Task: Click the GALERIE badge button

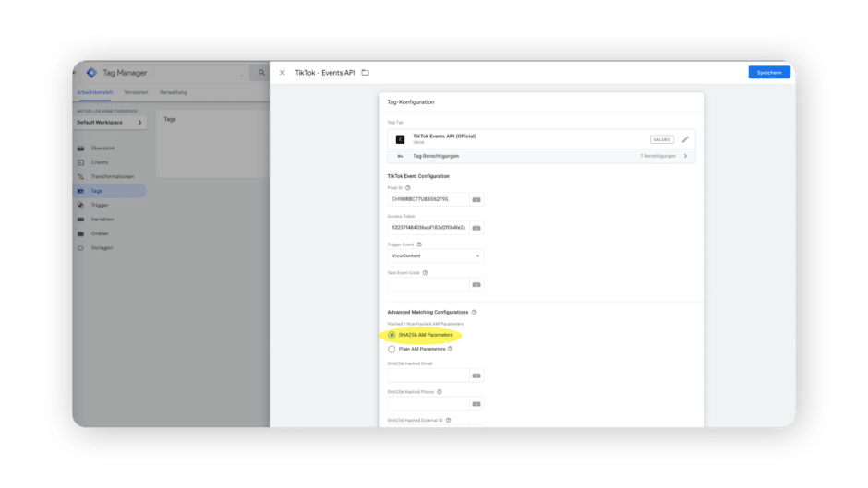Action: (x=662, y=140)
